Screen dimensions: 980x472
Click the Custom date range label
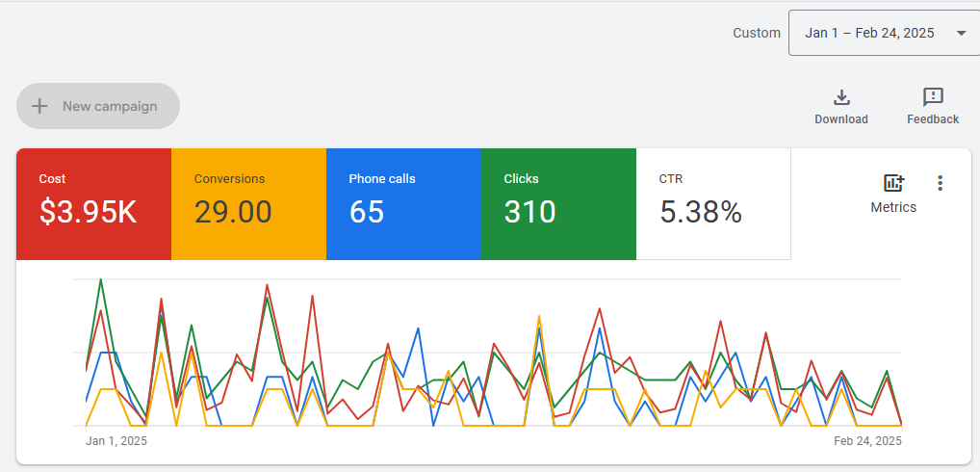757,33
